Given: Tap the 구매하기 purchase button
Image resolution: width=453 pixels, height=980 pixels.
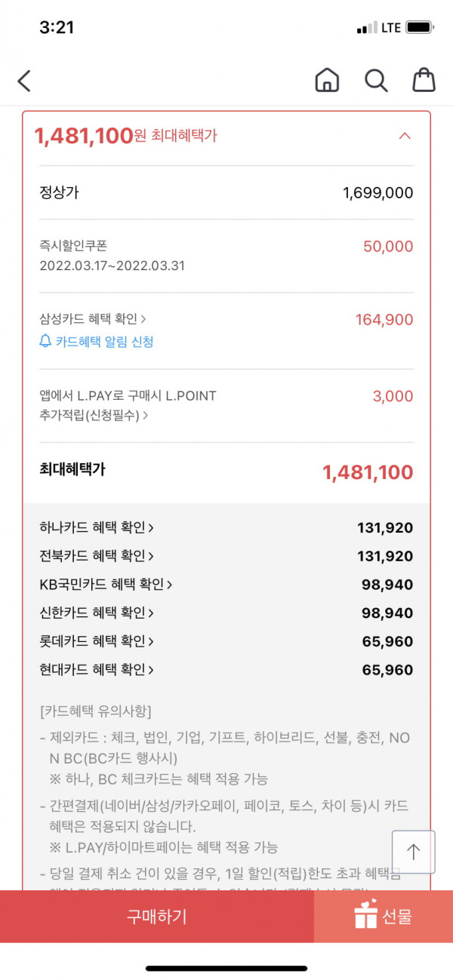Looking at the screenshot, I should click(x=157, y=917).
